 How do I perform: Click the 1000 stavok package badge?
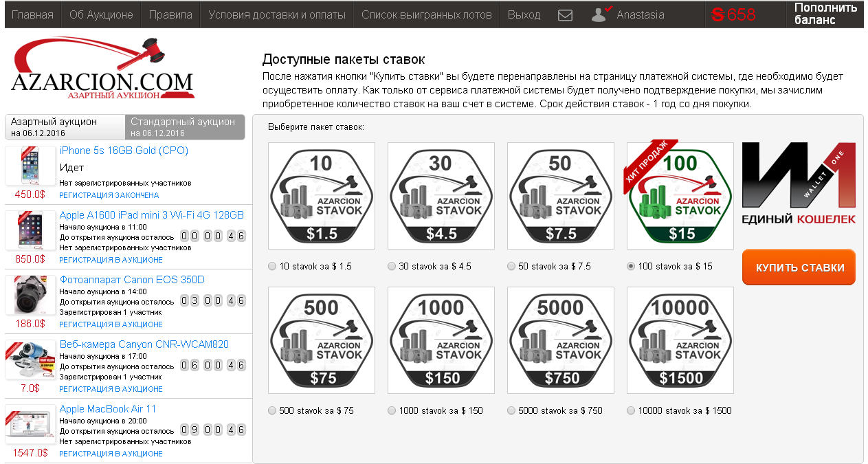tap(441, 340)
